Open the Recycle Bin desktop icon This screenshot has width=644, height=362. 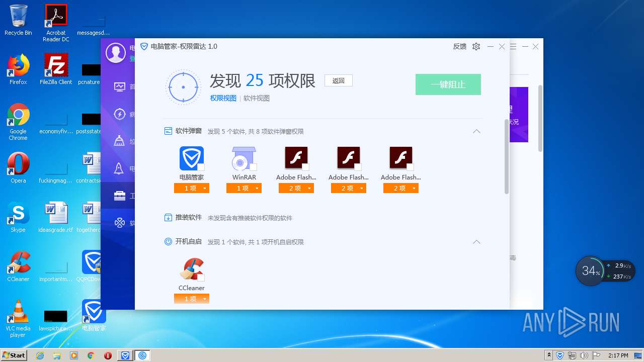tap(18, 20)
